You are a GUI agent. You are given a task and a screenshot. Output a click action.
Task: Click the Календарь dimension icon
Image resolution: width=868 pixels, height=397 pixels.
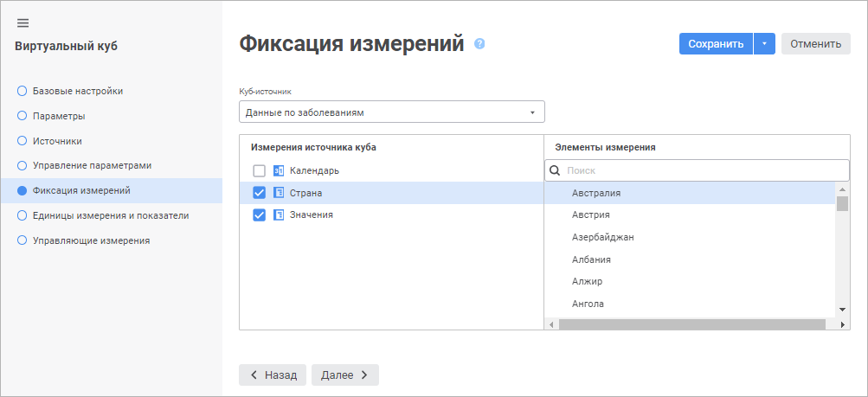coord(279,170)
